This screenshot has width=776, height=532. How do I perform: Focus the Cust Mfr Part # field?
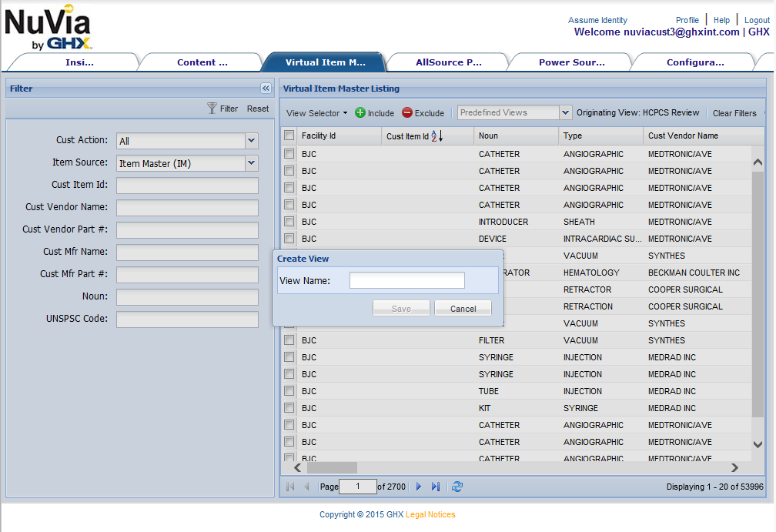(187, 275)
